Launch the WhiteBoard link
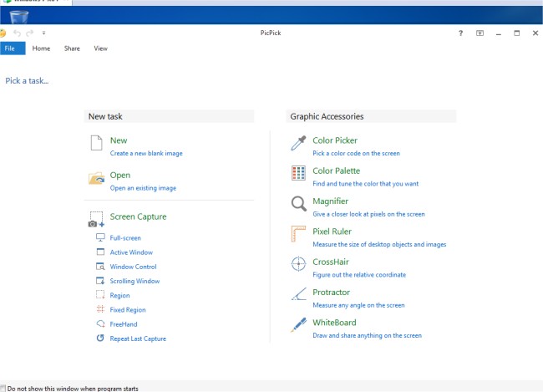Viewport: 543px width, 392px height. tap(334, 323)
